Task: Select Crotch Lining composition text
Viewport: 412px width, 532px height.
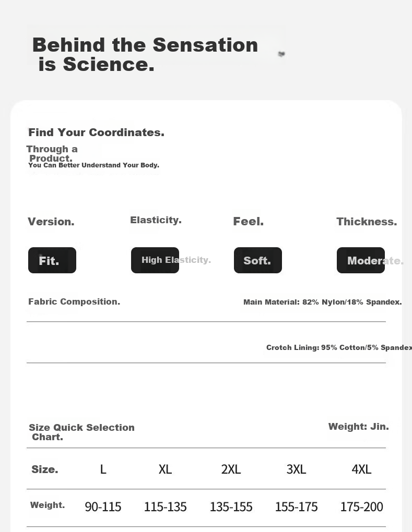Action: point(339,347)
